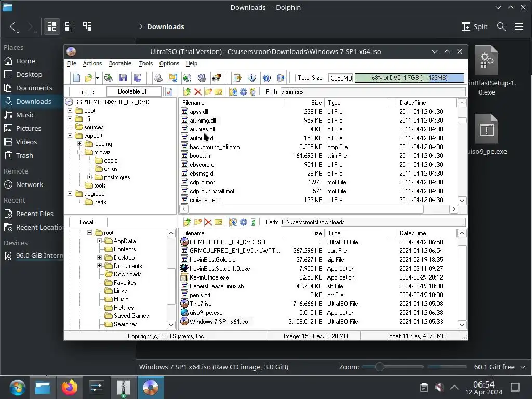Select KevinBlastGold.zip in local list
The width and height of the screenshot is (532, 399).
212,260
